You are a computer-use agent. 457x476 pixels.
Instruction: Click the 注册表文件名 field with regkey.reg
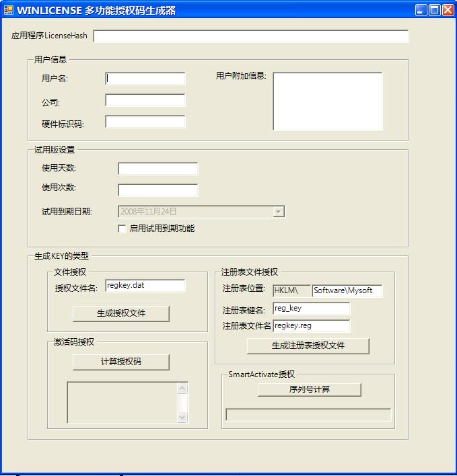tap(311, 326)
